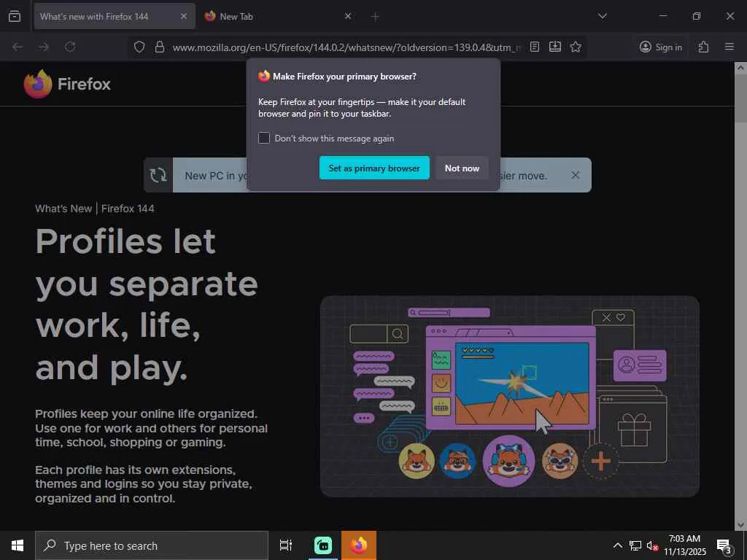Click the muted volume tray icon
This screenshot has width=747, height=560.
pyautogui.click(x=652, y=545)
